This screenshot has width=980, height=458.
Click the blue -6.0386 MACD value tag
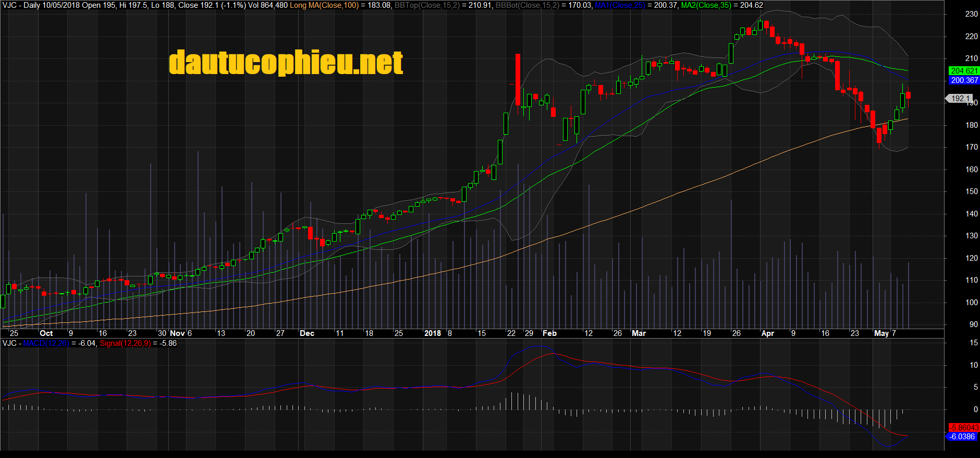(962, 437)
